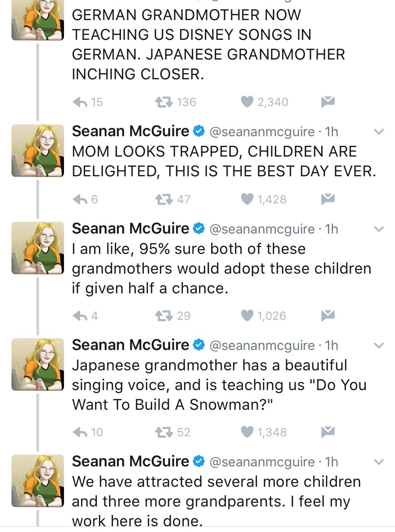Open options chevron on MOM LOOKS TRAPPED tweet
This screenshot has height=532, width=395.
coord(378,132)
